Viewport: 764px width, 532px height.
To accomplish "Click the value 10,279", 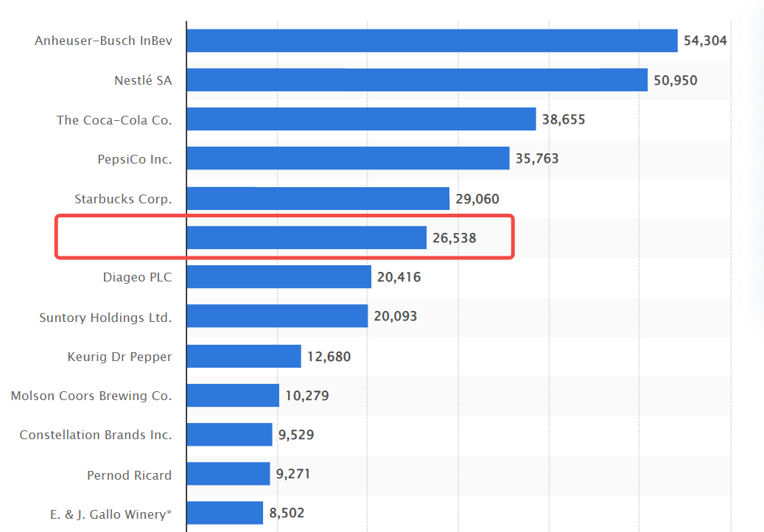I will (x=307, y=396).
